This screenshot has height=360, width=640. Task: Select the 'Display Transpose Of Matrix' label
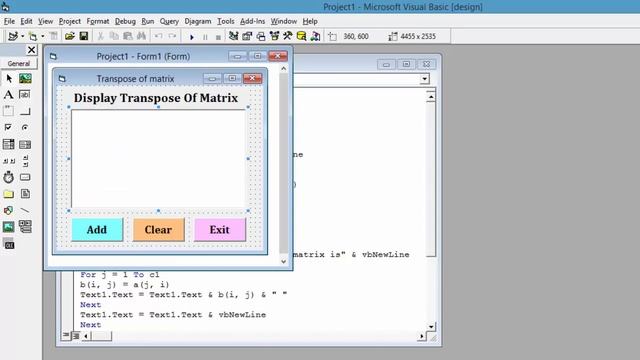[x=156, y=98]
